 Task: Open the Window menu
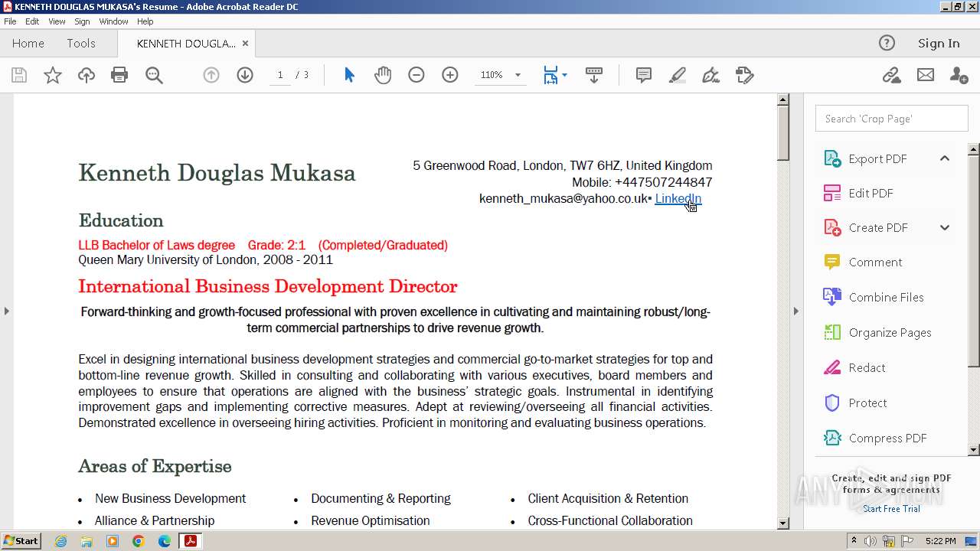[113, 21]
